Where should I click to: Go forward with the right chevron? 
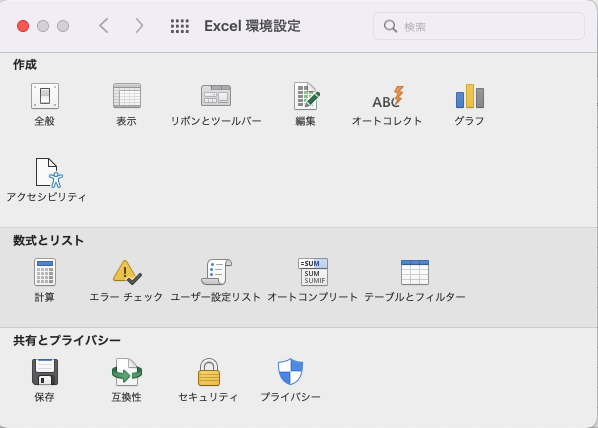[139, 26]
